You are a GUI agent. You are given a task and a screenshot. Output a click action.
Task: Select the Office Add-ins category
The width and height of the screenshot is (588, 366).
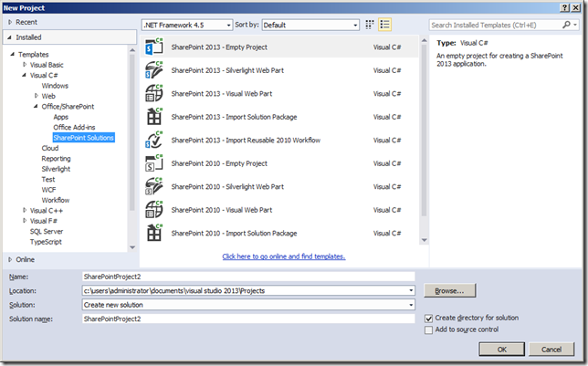74,127
